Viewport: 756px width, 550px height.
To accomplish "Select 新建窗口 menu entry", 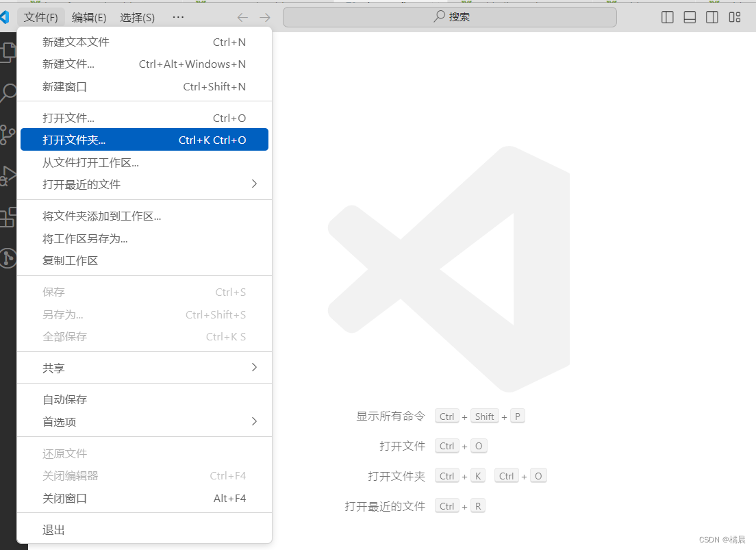I will (x=144, y=87).
